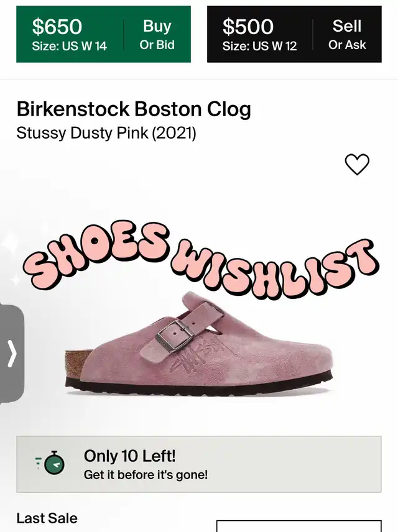The width and height of the screenshot is (398, 532).
Task: Click the Stussy Dusty Pink (2021) subtitle
Action: coord(106,132)
